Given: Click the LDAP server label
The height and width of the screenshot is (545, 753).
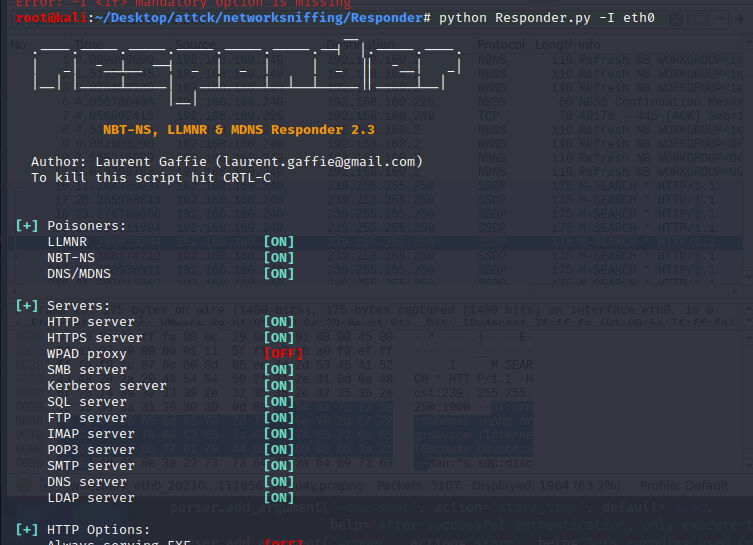Looking at the screenshot, I should click(x=91, y=497).
